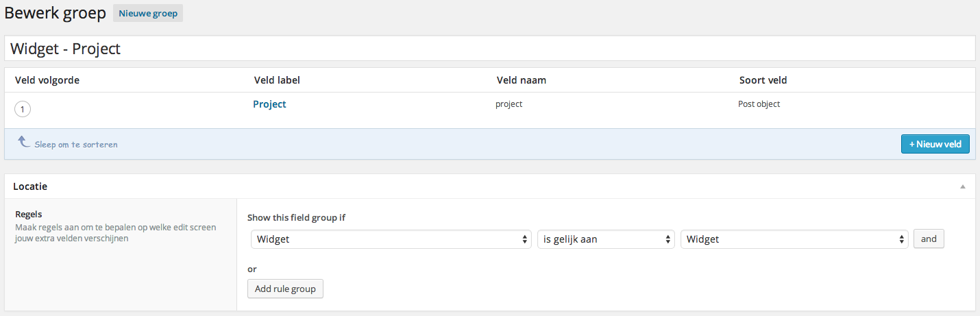Click the 'Soort veld' column header
This screenshot has width=980, height=316.
763,80
